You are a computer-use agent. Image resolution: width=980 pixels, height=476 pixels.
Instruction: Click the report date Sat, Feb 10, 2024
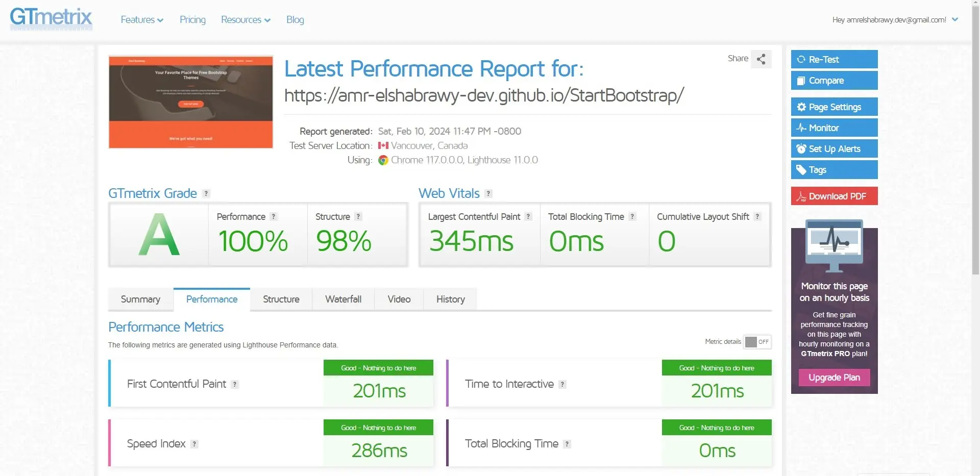pos(450,131)
